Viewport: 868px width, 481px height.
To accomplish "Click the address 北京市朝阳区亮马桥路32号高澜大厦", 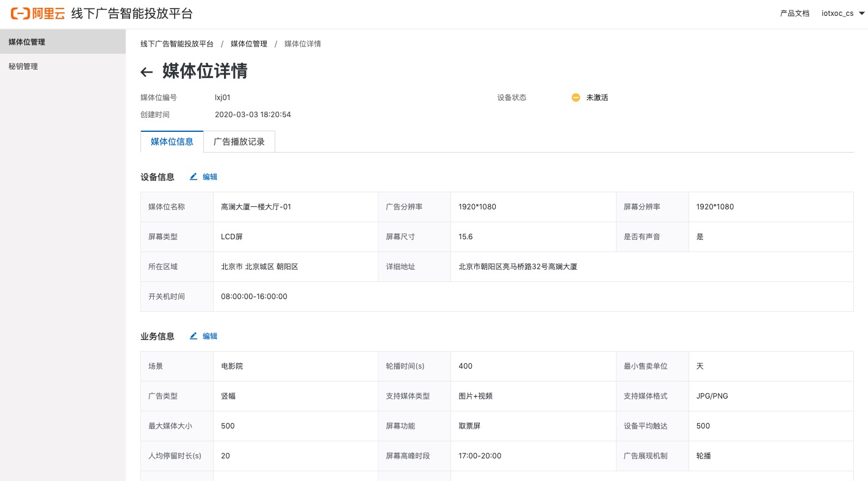I will [x=518, y=267].
